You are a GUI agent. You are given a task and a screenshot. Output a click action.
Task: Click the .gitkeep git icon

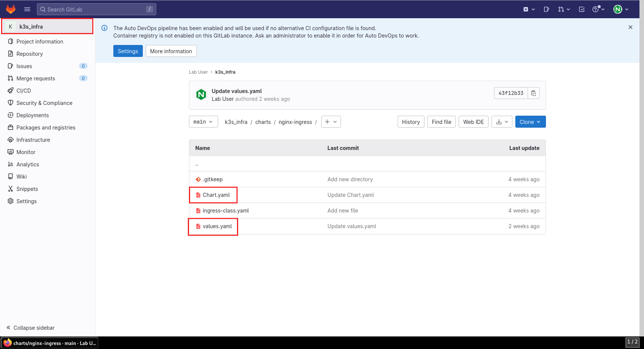pyautogui.click(x=198, y=179)
